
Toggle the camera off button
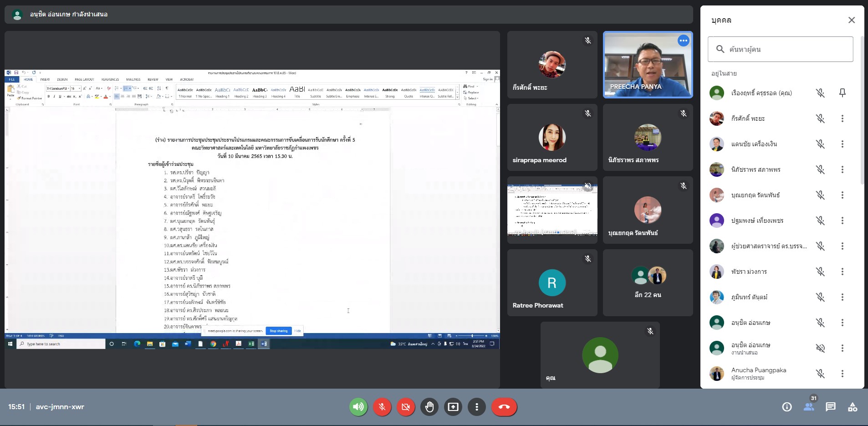(406, 407)
